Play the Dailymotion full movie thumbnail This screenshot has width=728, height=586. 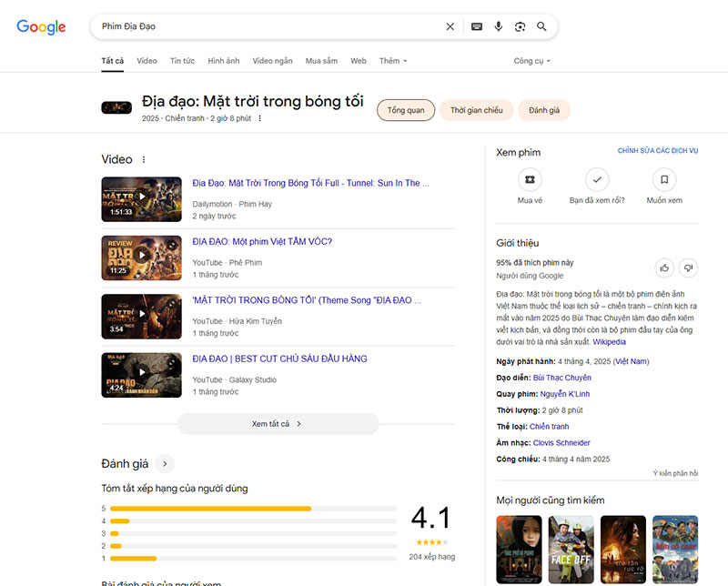click(141, 198)
